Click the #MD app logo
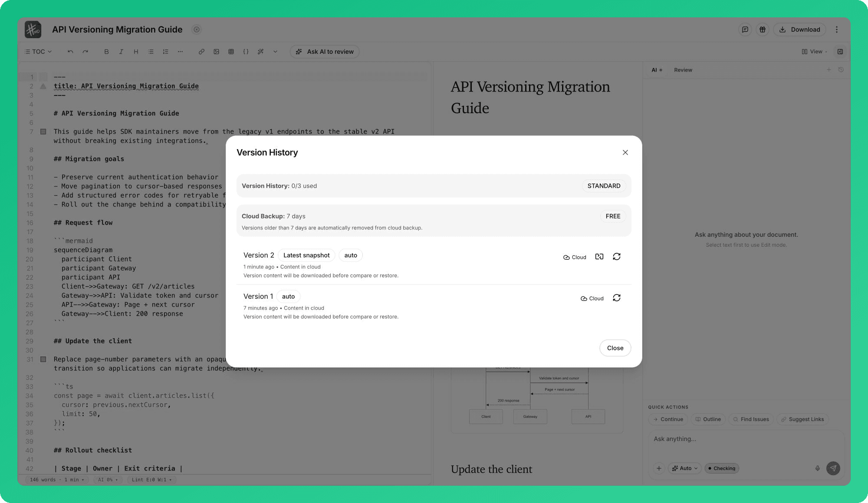 pyautogui.click(x=33, y=29)
